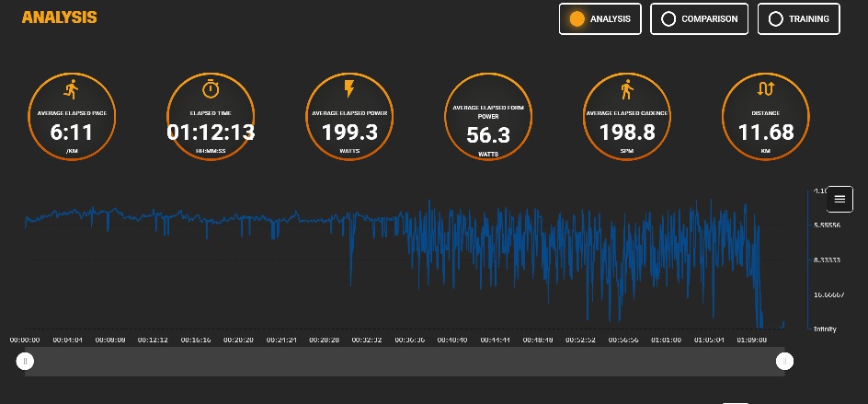Click the 199.3 watts power value
This screenshot has height=404, width=868.
point(348,133)
